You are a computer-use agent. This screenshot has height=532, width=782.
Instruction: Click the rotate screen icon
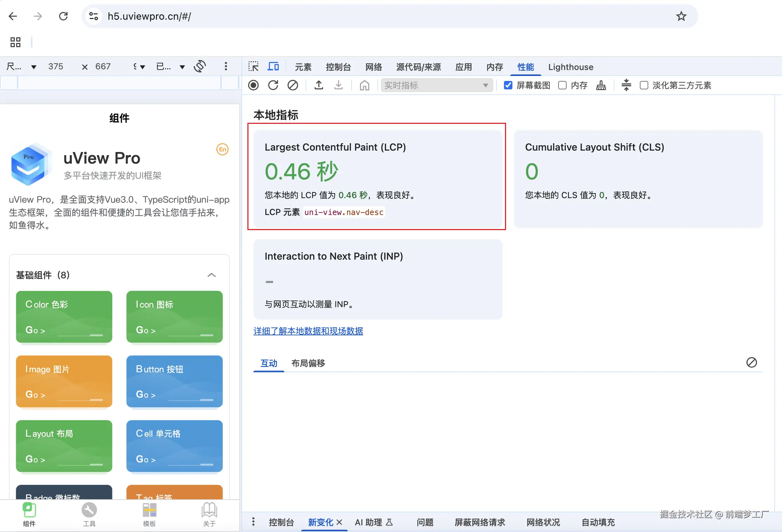[x=200, y=66]
